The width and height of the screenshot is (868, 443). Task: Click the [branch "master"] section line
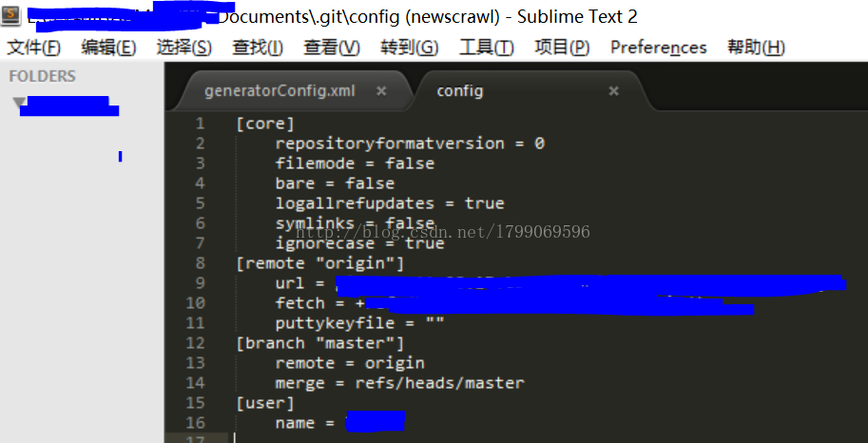tap(320, 343)
